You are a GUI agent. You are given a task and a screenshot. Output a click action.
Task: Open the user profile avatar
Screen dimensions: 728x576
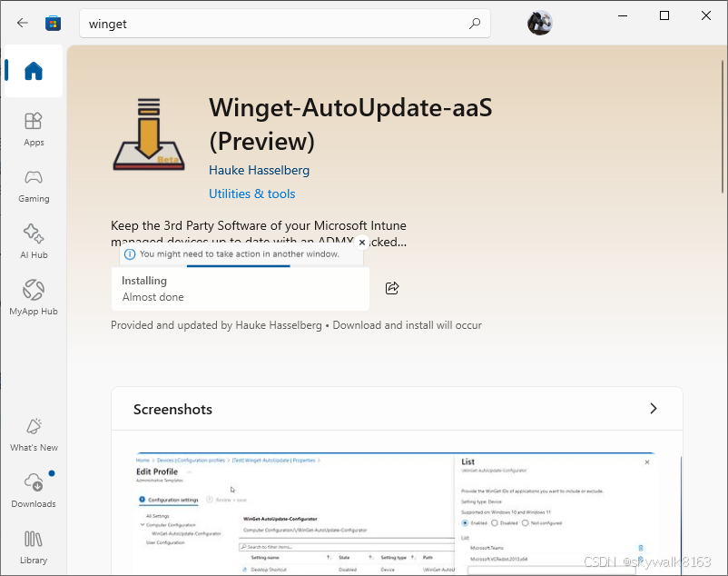coord(539,23)
